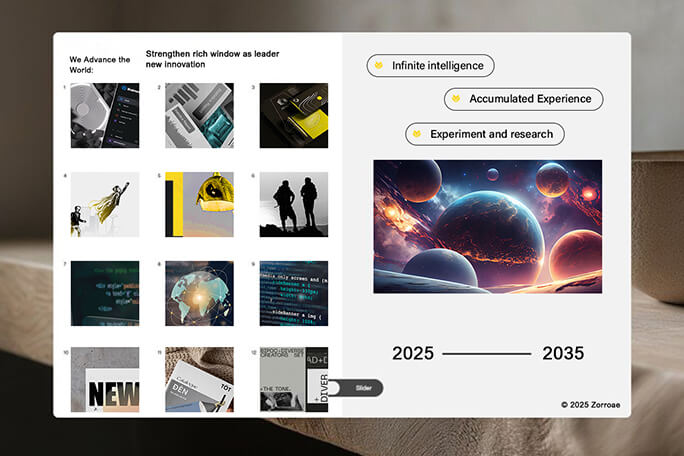Select the Infinite intelligence pill
This screenshot has height=456, width=684.
431,66
